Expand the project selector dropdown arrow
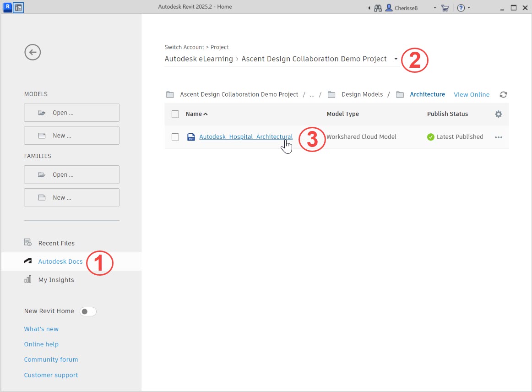The height and width of the screenshot is (392, 532). point(396,59)
